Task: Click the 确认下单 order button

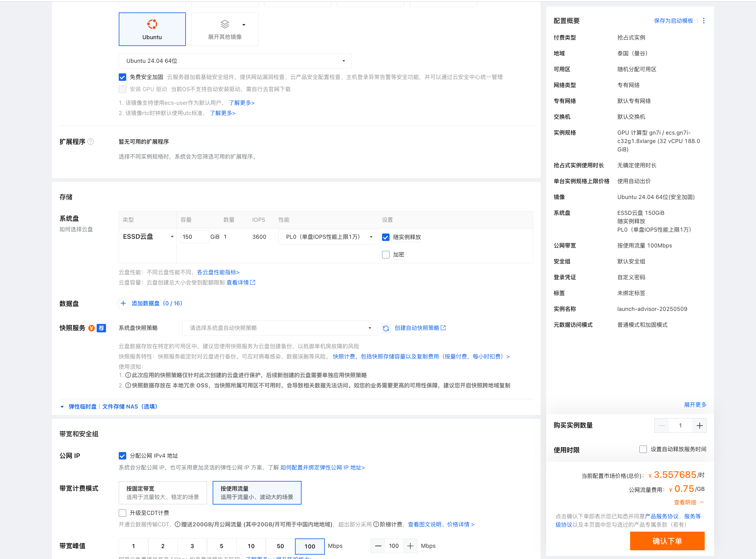Action: click(x=667, y=541)
